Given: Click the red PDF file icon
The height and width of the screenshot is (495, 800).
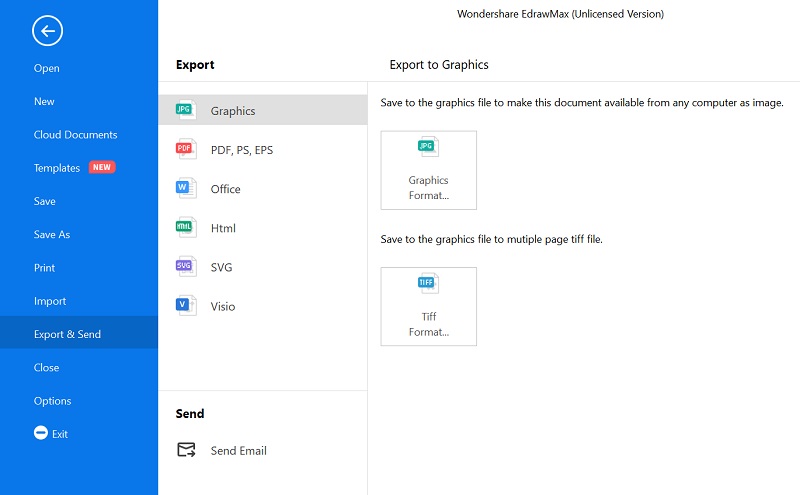Looking at the screenshot, I should (186, 149).
